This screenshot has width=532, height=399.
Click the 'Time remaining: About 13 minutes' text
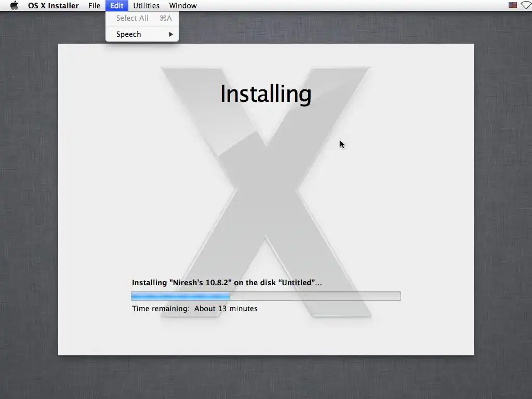(195, 309)
